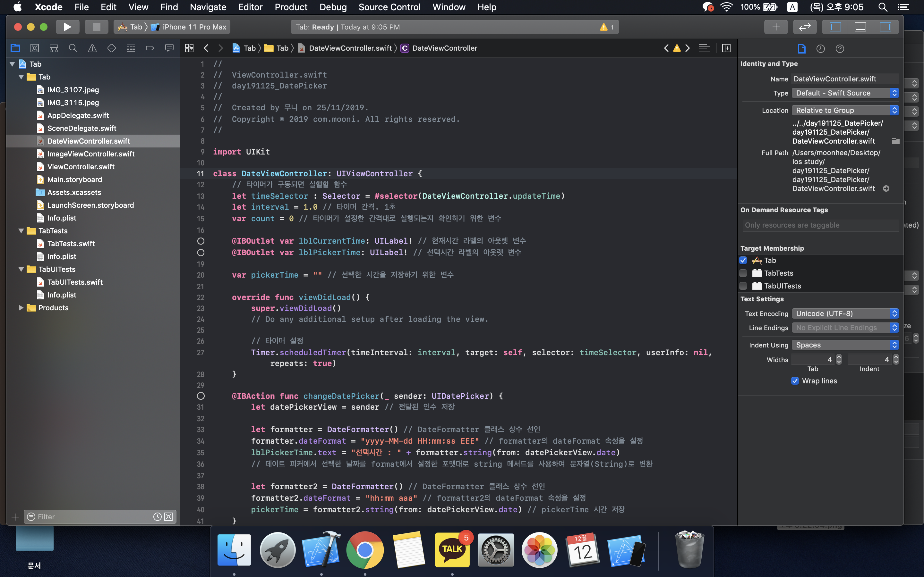Uncheck the Tab target membership
Screen dimensions: 924x577
(x=743, y=260)
